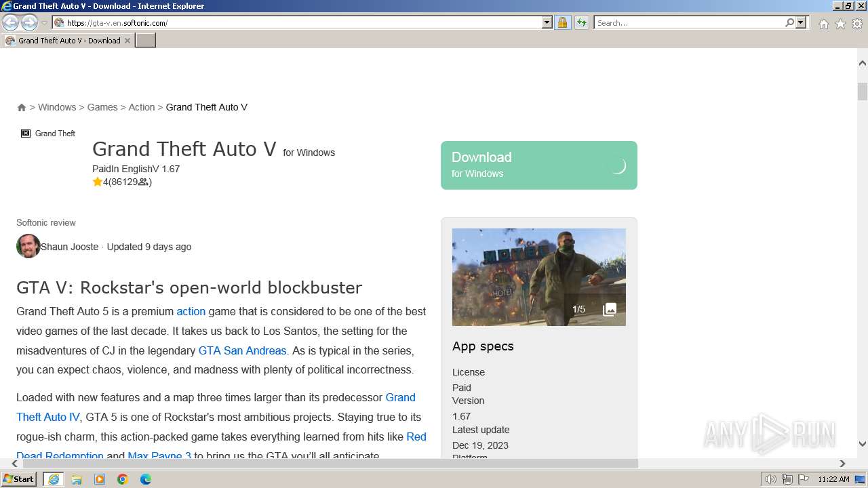868x488 pixels.
Task: Click the Grand Theft app logo image
Action: coord(48,134)
